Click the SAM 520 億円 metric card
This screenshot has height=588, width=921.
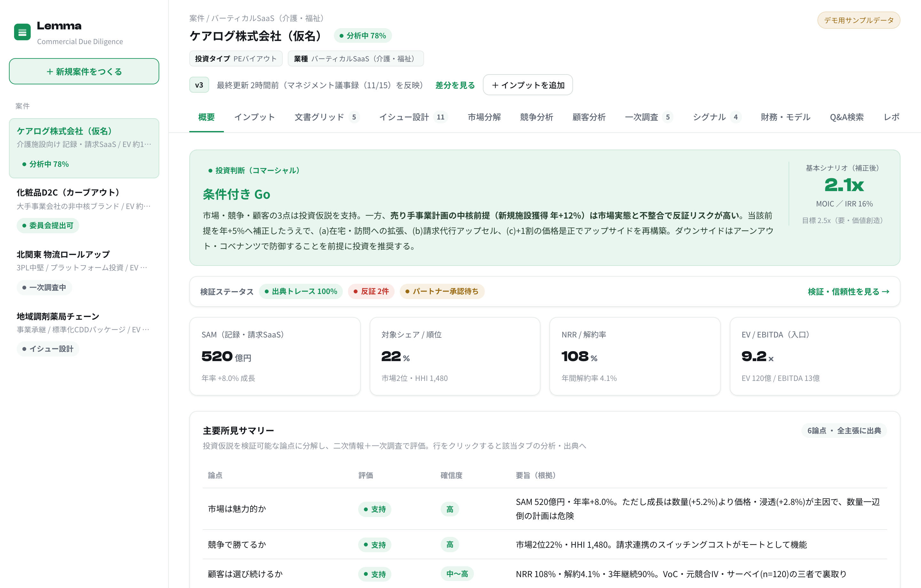[x=275, y=356]
